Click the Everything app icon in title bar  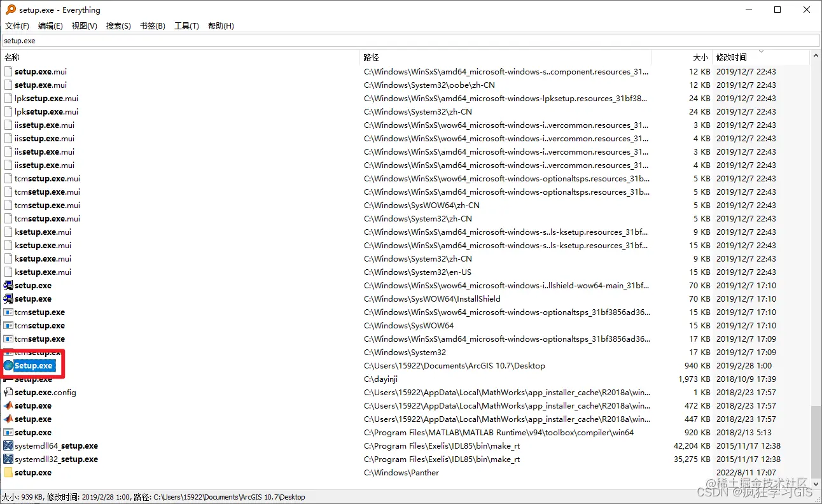pyautogui.click(x=10, y=10)
